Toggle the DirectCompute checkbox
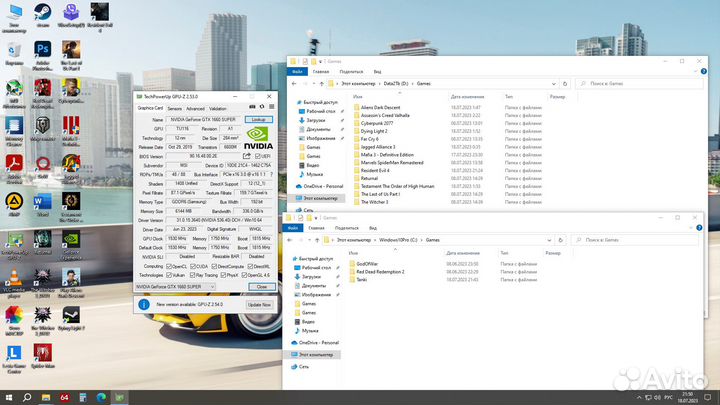 coord(214,266)
